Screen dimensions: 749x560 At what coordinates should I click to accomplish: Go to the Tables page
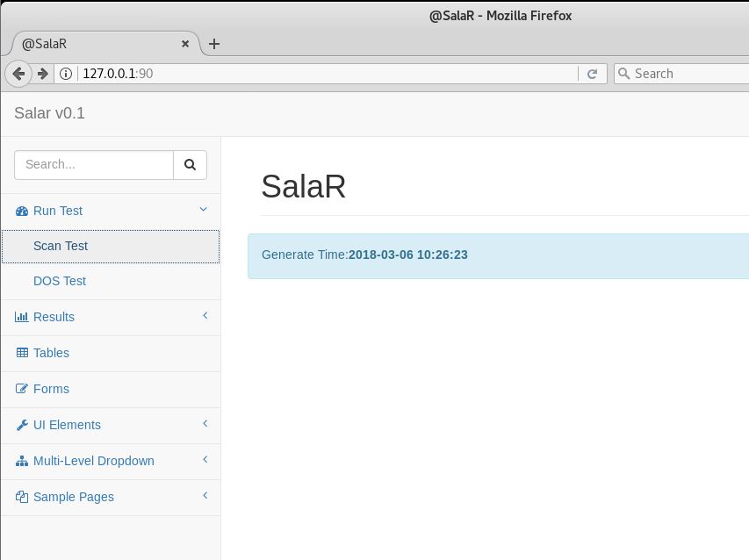[51, 353]
